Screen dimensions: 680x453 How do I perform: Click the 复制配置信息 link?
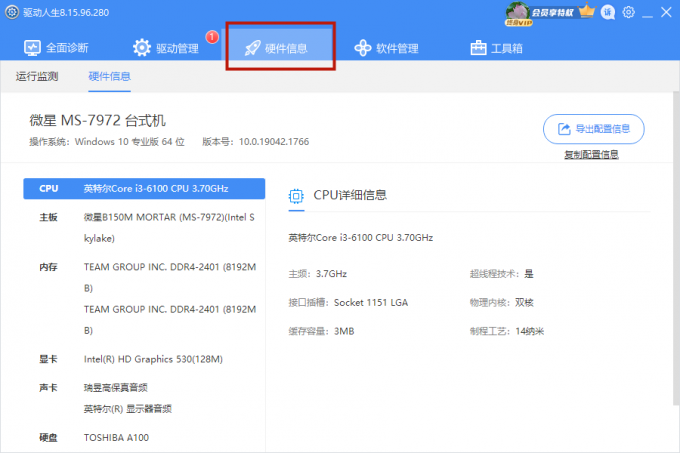click(591, 154)
